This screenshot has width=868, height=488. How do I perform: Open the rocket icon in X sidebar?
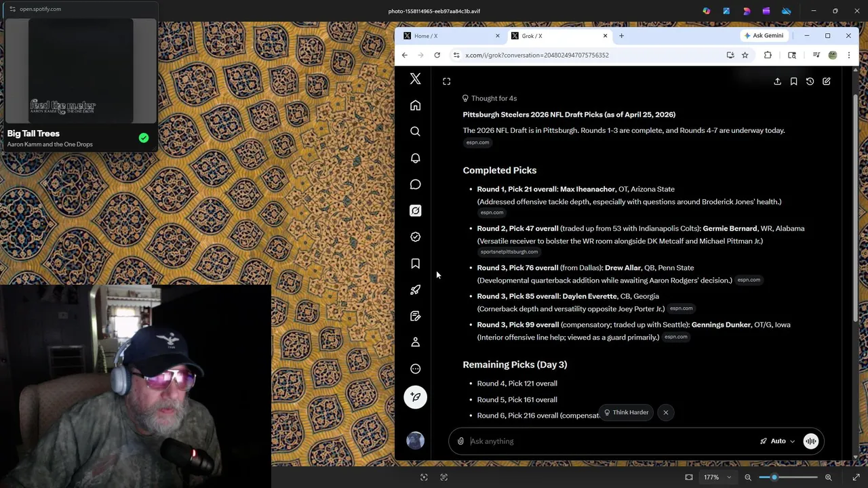(x=415, y=289)
